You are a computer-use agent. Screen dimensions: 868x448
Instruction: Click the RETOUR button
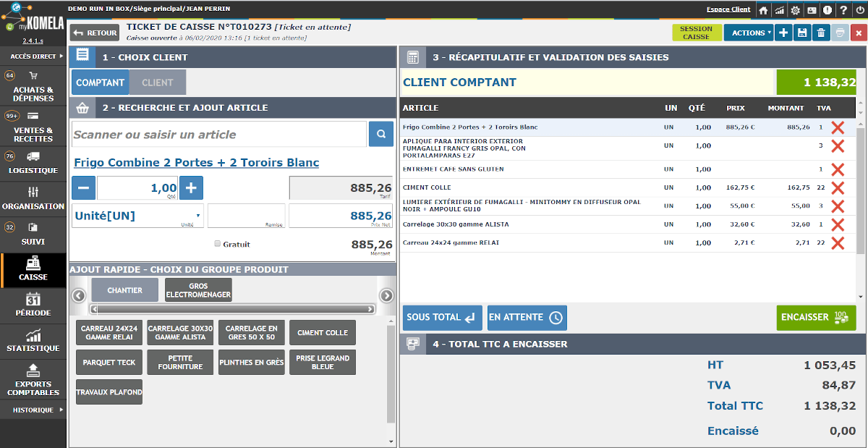click(x=95, y=33)
